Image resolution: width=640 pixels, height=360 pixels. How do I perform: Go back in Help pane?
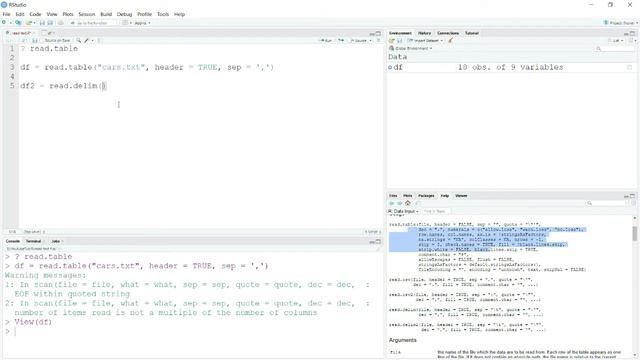point(392,203)
